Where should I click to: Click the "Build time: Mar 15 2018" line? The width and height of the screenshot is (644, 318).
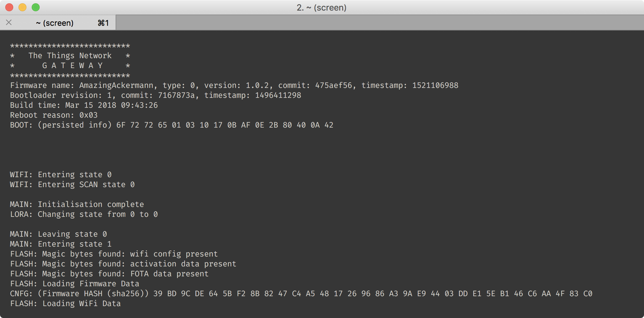tap(84, 105)
